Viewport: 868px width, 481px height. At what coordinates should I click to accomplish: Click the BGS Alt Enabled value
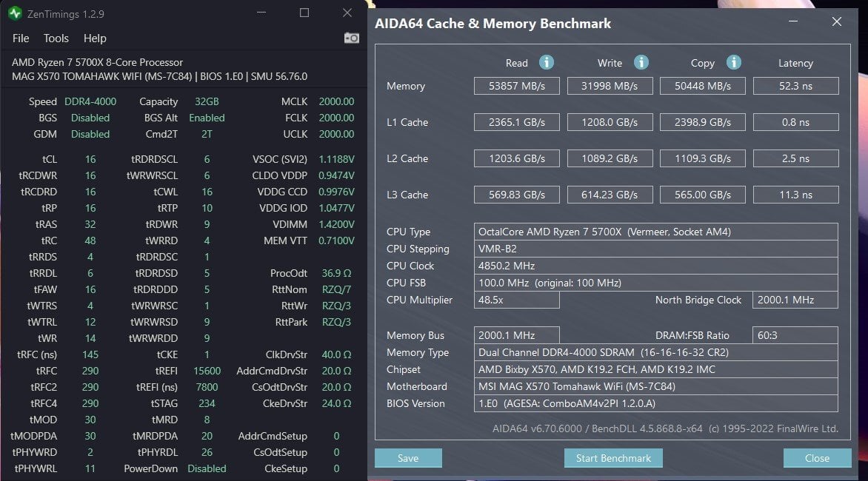coord(207,118)
